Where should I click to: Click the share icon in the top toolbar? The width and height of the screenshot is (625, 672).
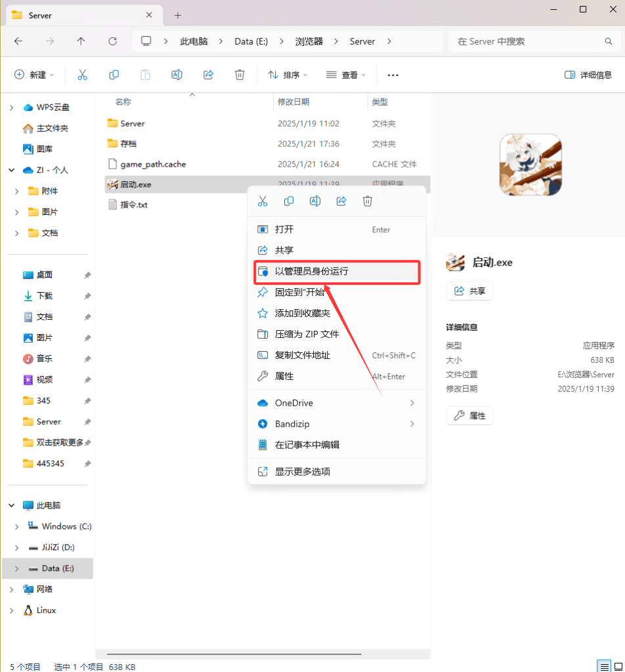coord(209,75)
